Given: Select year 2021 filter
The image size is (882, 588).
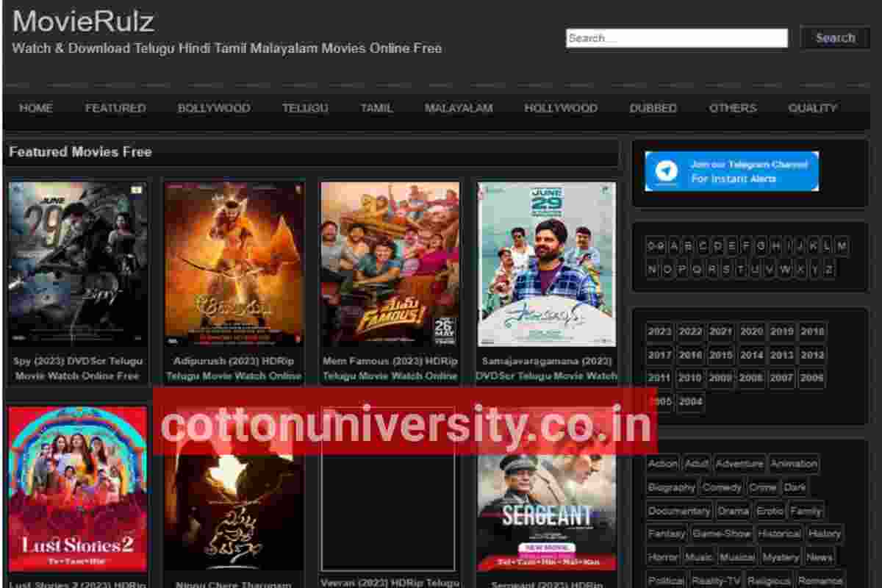Looking at the screenshot, I should (721, 331).
